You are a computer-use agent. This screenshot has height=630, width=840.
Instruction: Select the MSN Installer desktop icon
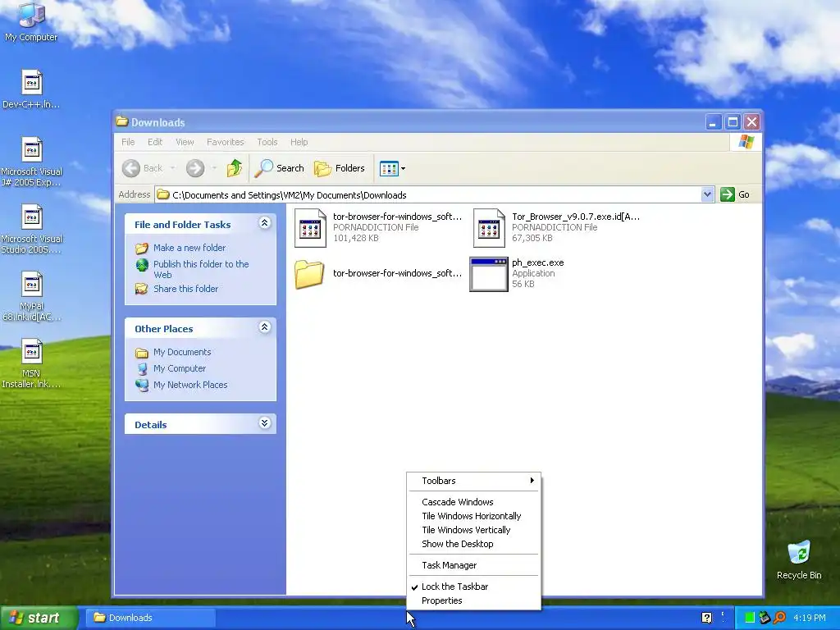[32, 351]
